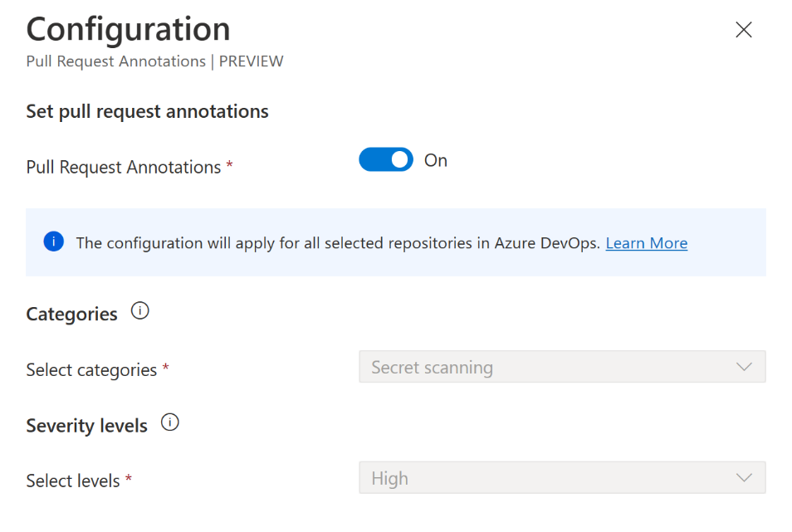
Task: Click the "Pull Request Annotations | PREVIEW" subtitle
Action: click(154, 61)
